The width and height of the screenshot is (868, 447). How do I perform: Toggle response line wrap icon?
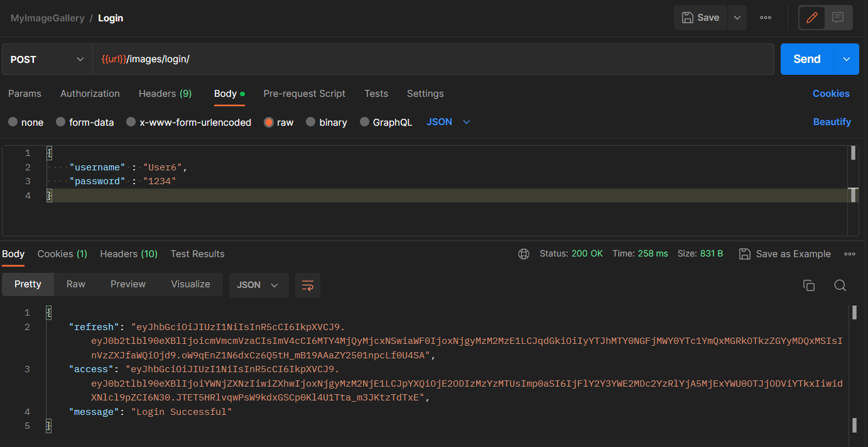tap(308, 285)
